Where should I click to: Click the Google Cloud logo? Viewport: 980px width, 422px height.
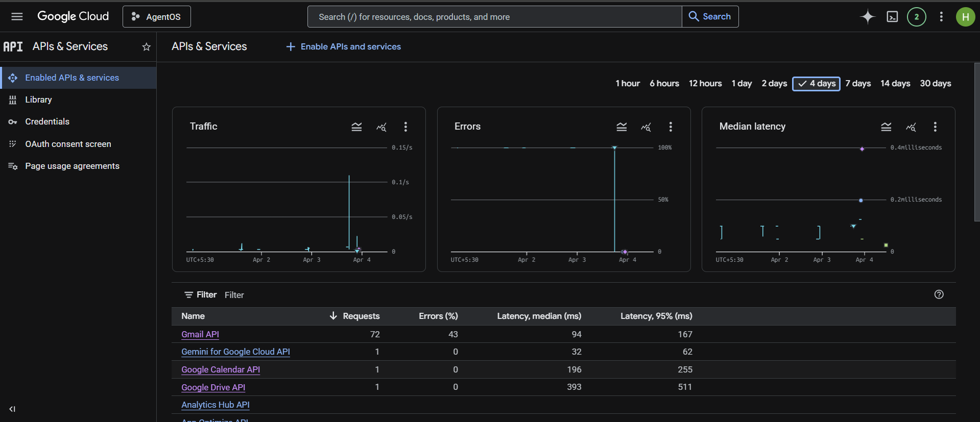tap(73, 16)
